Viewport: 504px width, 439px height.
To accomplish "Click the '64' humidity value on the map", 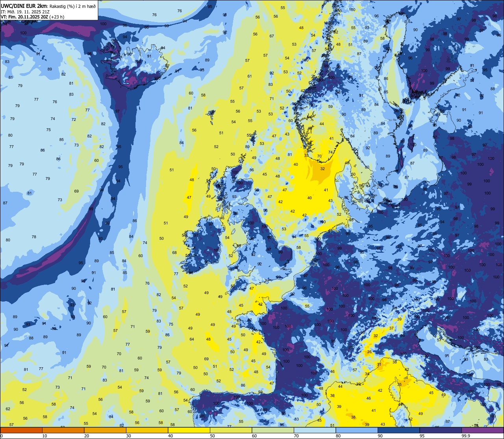I will (x=192, y=339).
